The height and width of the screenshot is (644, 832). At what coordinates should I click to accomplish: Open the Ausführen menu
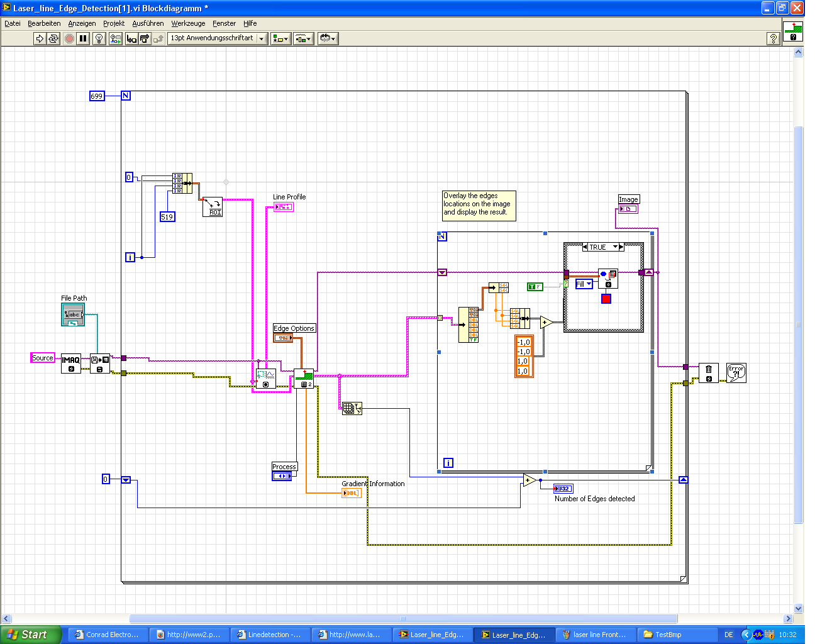click(x=148, y=23)
